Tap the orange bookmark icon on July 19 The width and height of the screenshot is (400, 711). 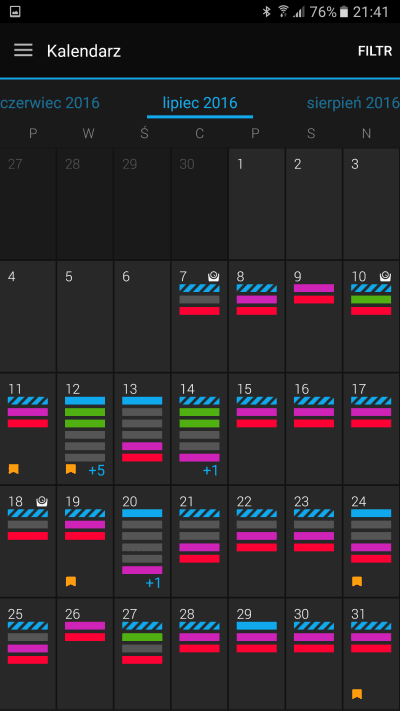pyautogui.click(x=71, y=581)
